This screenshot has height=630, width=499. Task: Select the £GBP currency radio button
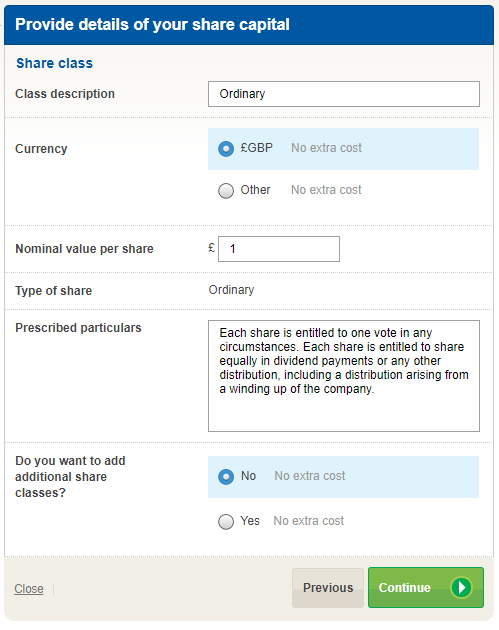[226, 149]
